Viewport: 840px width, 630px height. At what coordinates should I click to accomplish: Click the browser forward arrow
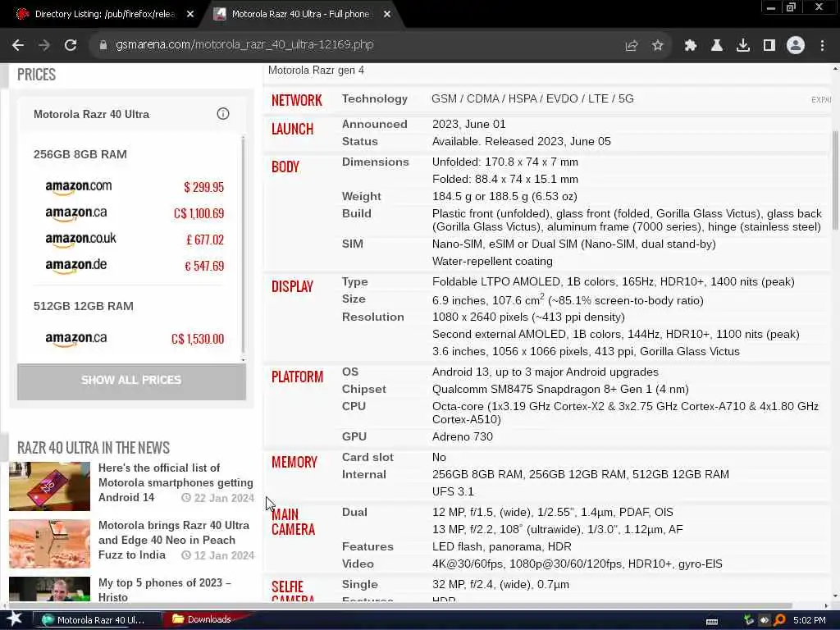pos(44,45)
